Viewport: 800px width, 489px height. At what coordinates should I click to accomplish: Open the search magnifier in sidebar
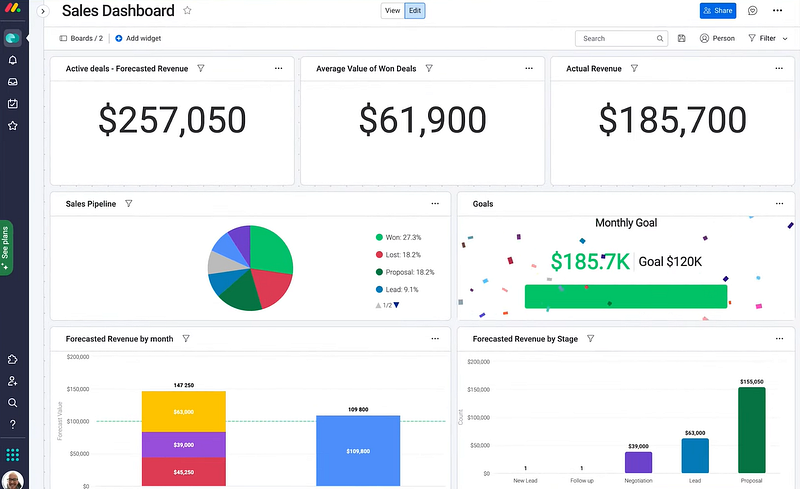(x=13, y=403)
